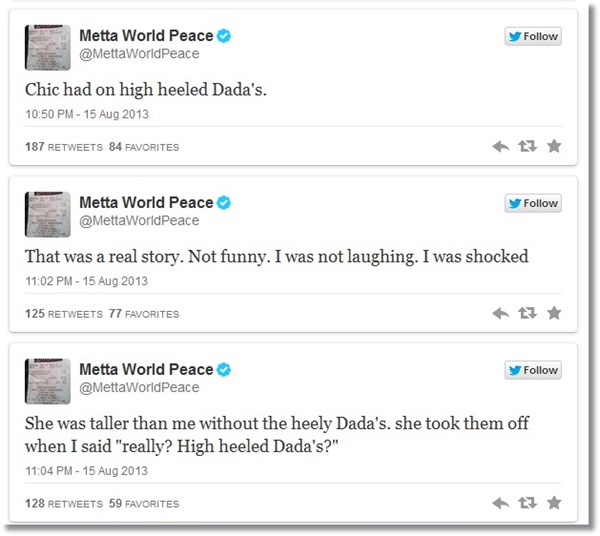Show the 128 retweets on third tweet
The height and width of the screenshot is (536, 600).
63,503
